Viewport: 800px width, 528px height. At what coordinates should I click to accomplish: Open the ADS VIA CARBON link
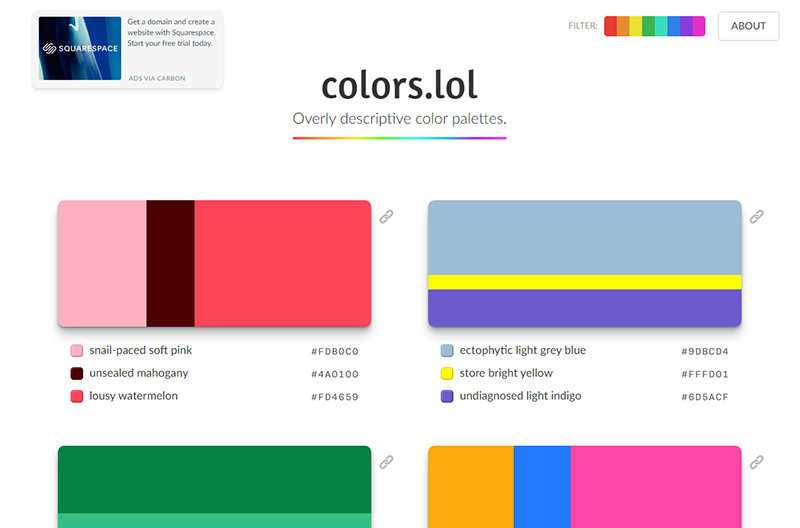point(157,78)
